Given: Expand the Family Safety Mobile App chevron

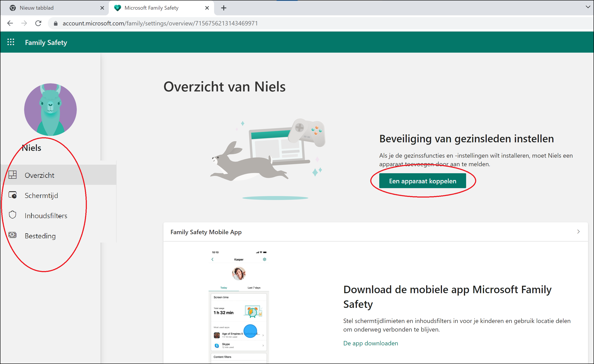Looking at the screenshot, I should point(578,232).
